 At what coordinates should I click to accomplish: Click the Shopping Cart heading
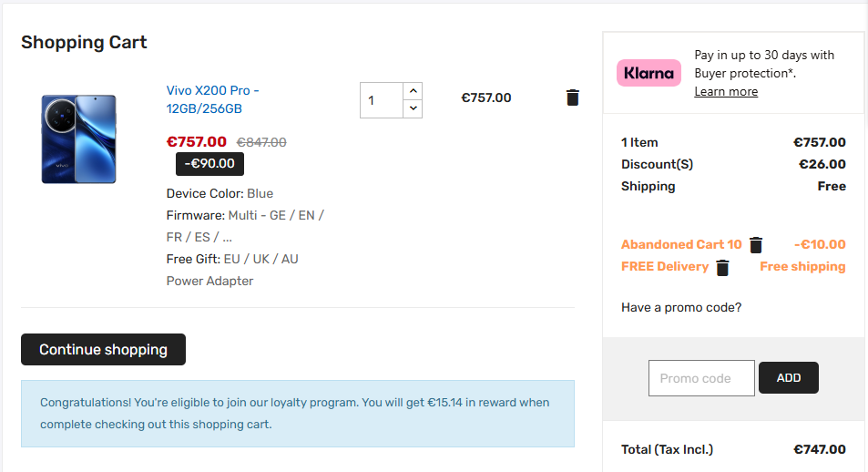[84, 42]
